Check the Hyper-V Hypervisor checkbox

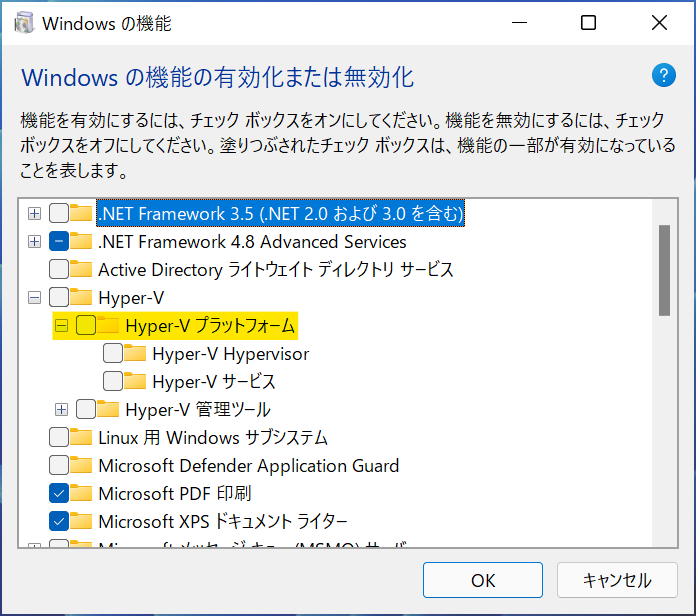click(113, 353)
